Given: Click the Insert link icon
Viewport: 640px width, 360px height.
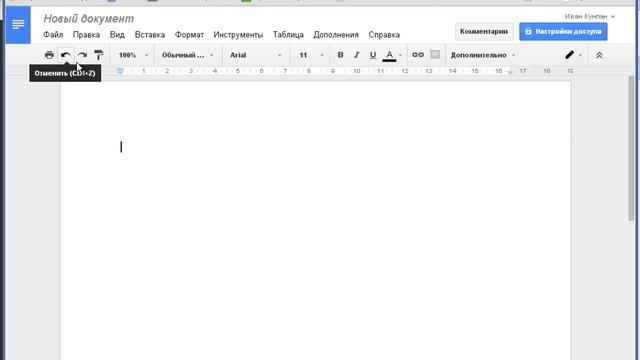Looking at the screenshot, I should [418, 55].
